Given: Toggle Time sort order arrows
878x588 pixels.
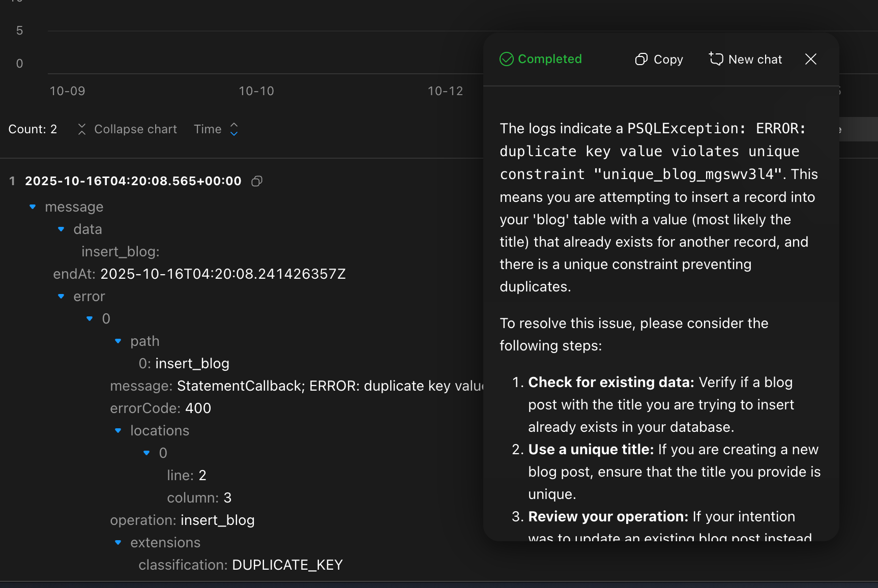Looking at the screenshot, I should (234, 129).
